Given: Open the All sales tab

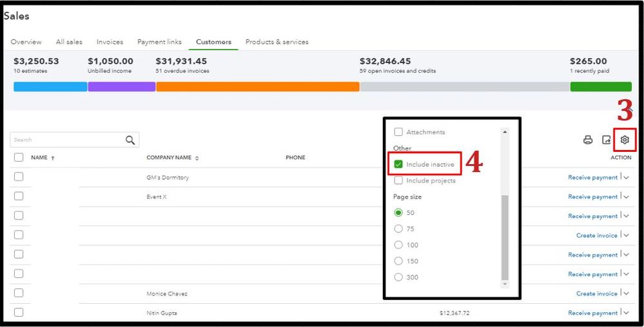Looking at the screenshot, I should [x=69, y=42].
